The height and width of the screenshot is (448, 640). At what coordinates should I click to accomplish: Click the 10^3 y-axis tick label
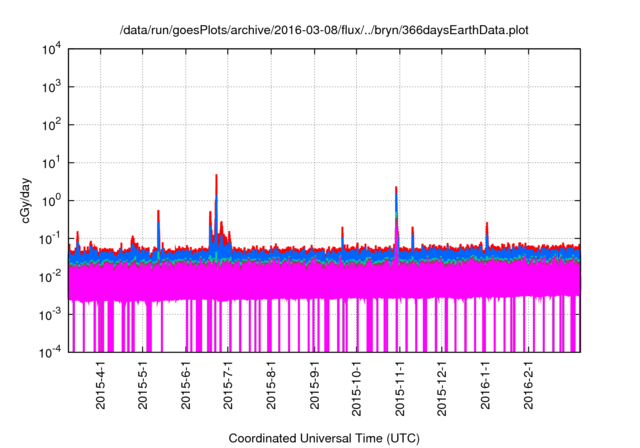(x=52, y=87)
